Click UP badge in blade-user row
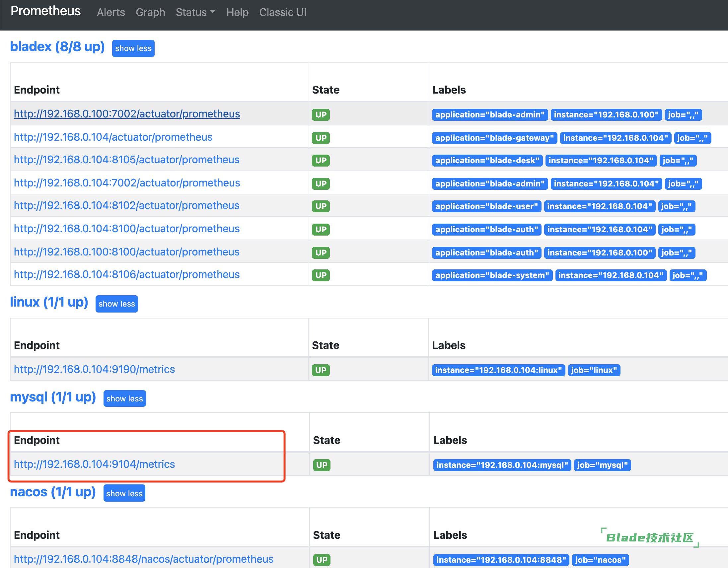Viewport: 728px width, 568px height. click(321, 206)
